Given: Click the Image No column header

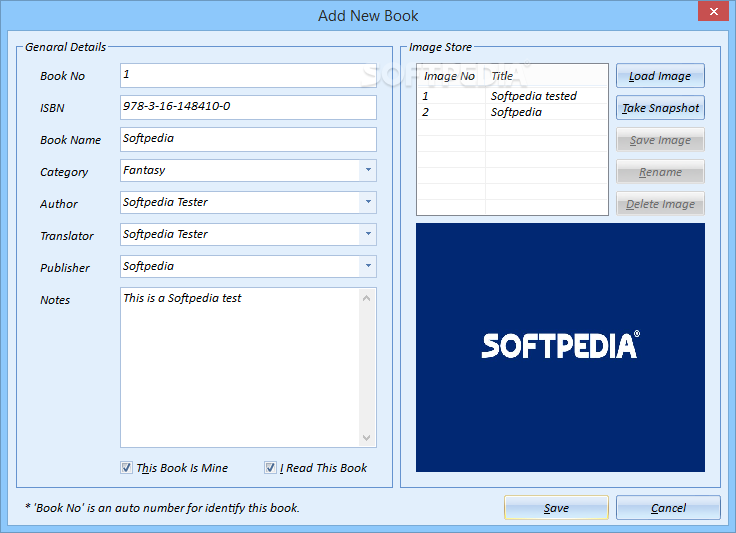Looking at the screenshot, I should (451, 76).
